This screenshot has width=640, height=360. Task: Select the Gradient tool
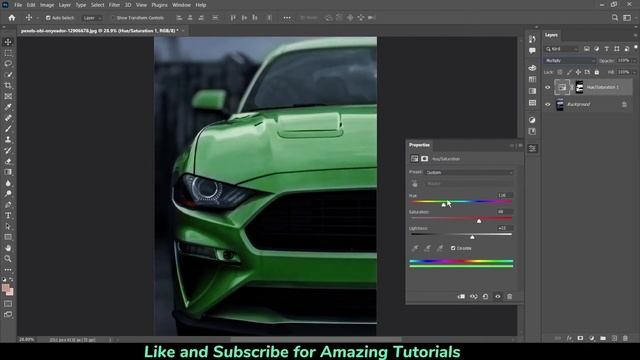coord(8,172)
